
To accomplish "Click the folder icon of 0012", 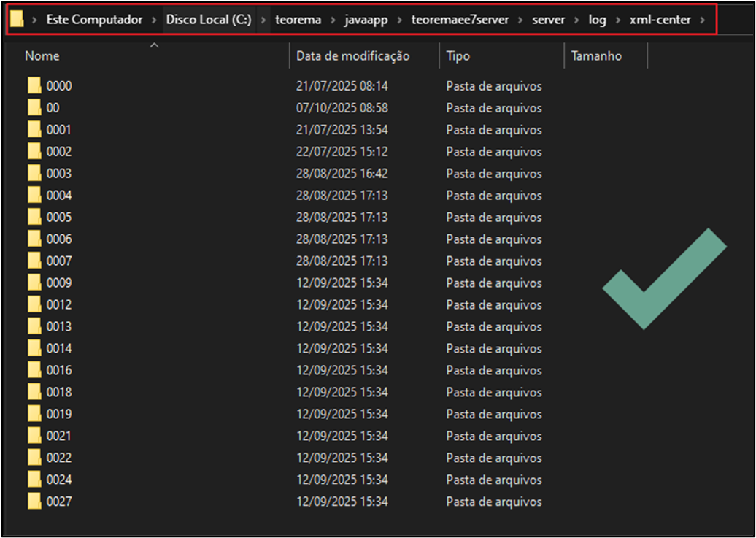I will (x=34, y=304).
